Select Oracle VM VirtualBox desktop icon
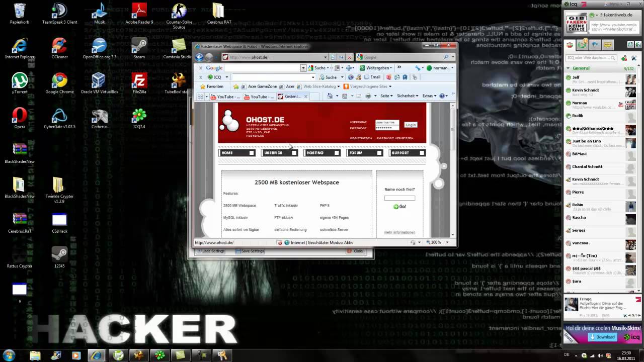The image size is (644, 362). tap(99, 83)
